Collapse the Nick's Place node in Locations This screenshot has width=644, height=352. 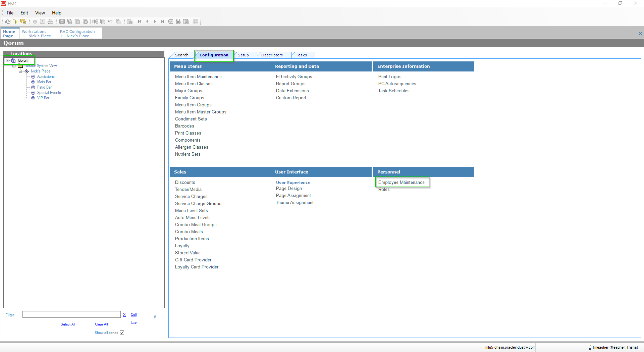(20, 71)
